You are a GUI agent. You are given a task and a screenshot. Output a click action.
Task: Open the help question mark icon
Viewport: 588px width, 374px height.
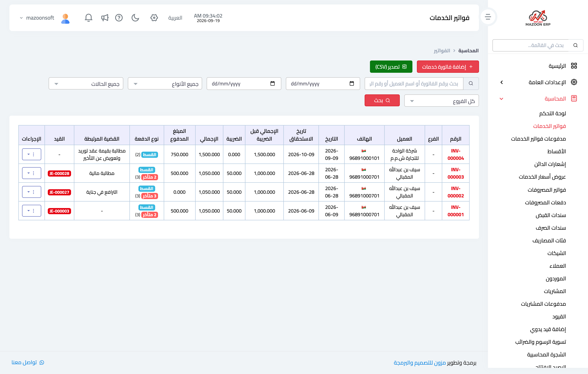click(119, 18)
